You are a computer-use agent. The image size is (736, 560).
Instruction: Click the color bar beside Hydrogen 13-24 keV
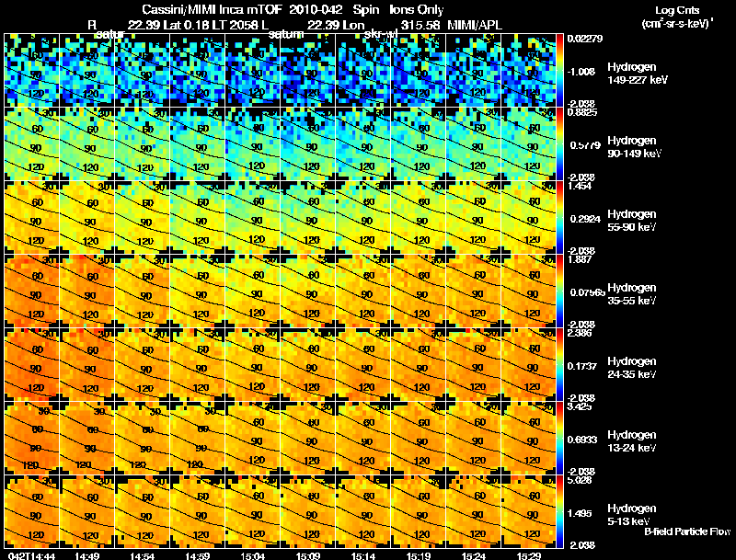coord(559,439)
